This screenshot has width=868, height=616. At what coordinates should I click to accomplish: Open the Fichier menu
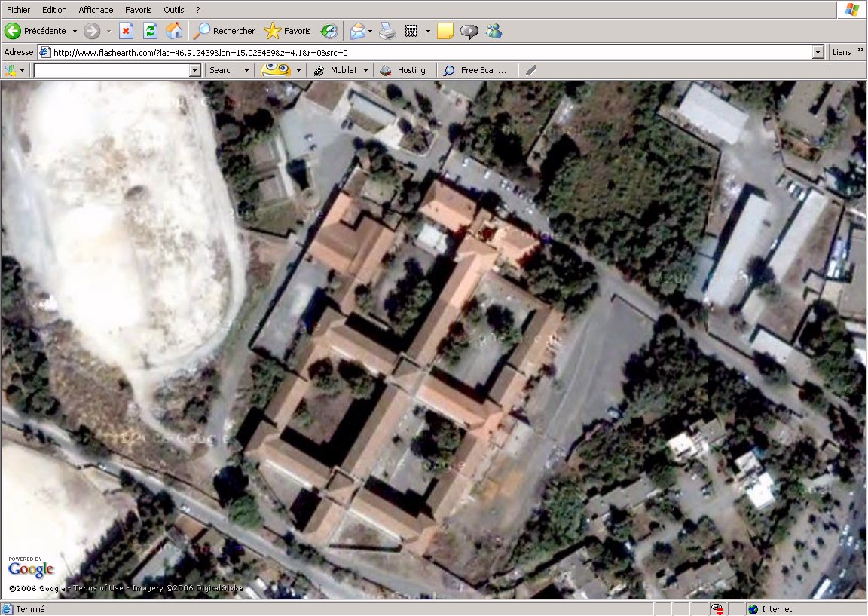18,10
